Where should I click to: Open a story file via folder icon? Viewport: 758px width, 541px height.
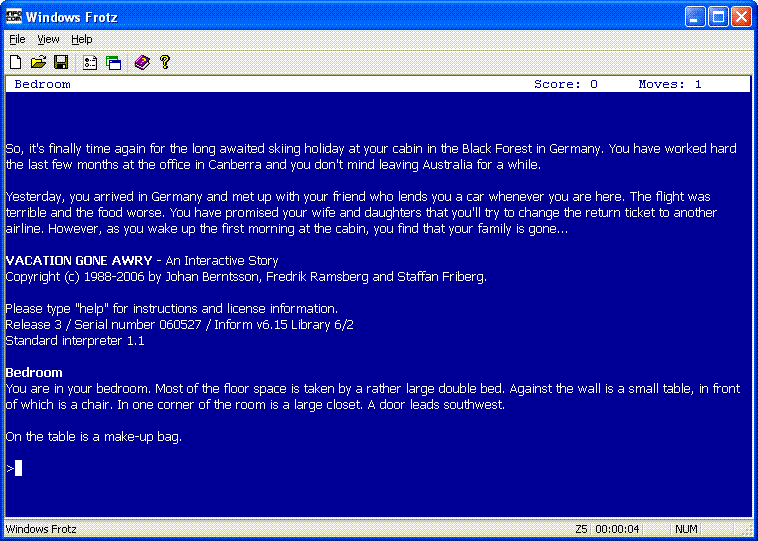38,62
